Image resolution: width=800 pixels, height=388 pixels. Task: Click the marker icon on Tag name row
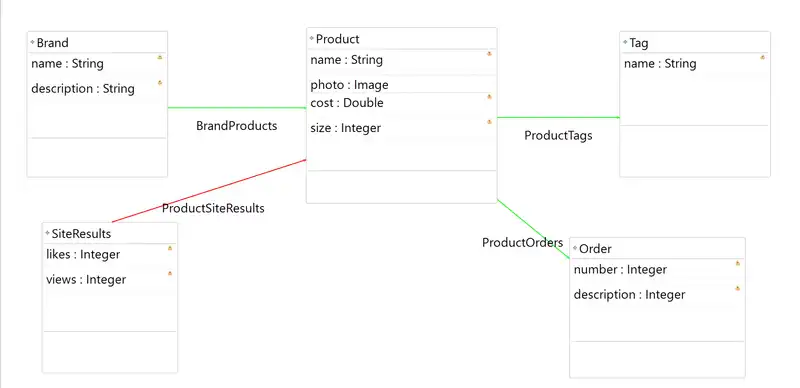(x=762, y=57)
